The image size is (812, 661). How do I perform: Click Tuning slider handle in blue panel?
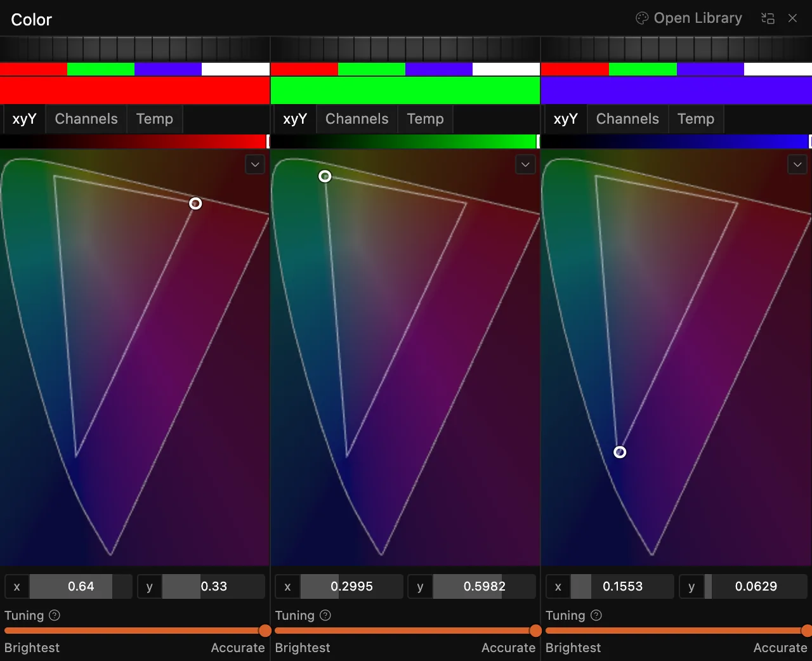click(806, 631)
